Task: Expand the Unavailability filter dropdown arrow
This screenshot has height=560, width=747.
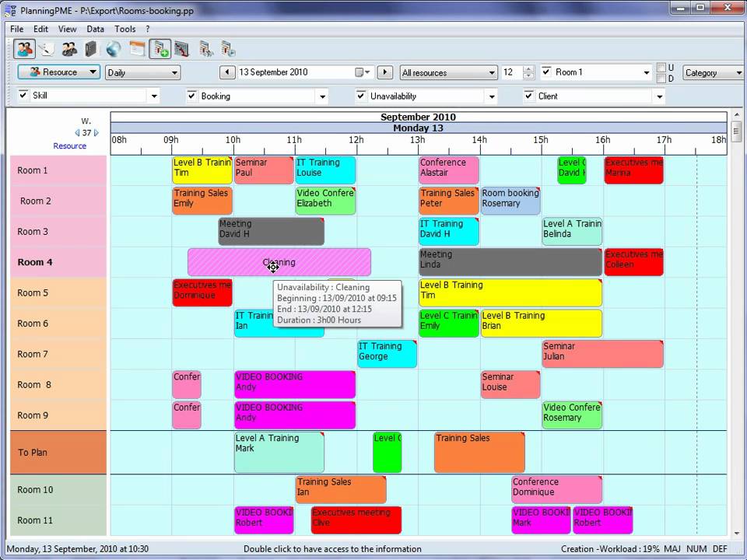Action: [492, 96]
